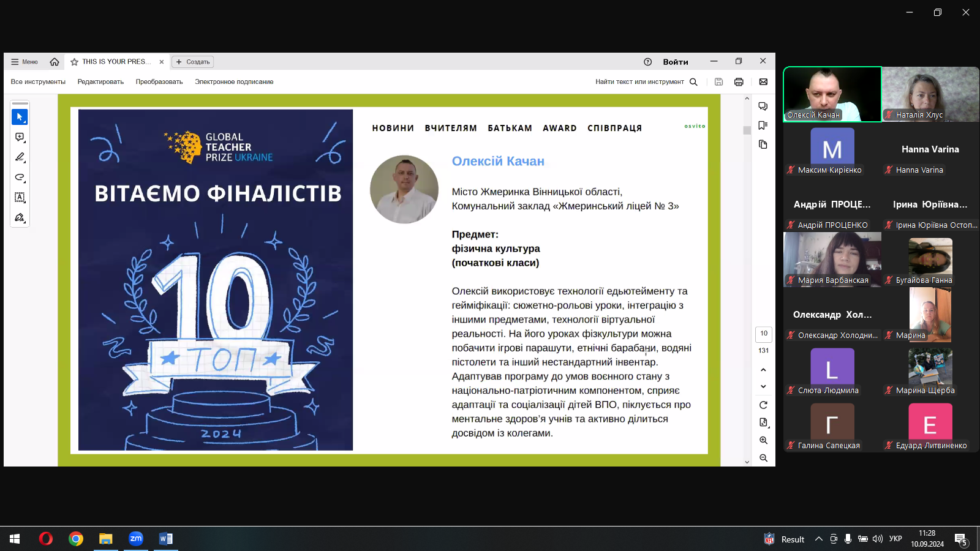Click the Создать new tab button

pos(193,62)
